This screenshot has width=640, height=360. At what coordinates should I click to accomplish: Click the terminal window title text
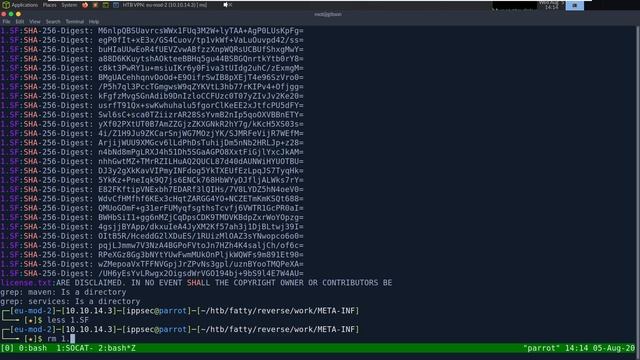coord(328,14)
